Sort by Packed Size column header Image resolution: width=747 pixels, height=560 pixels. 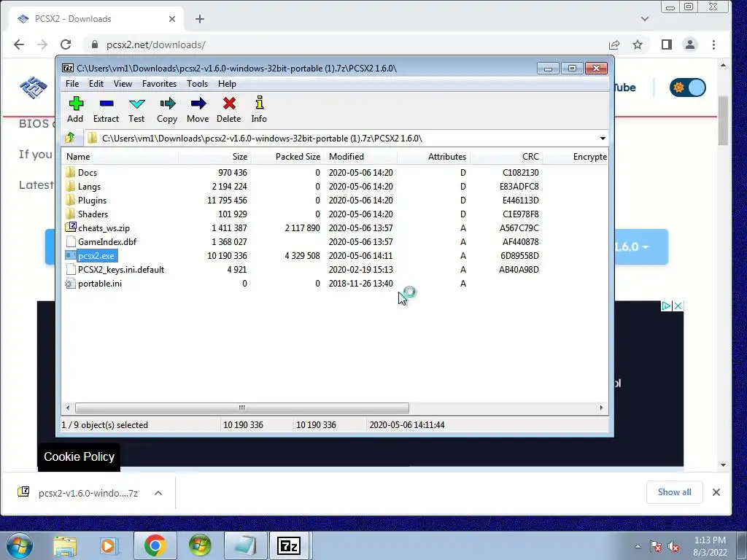point(287,157)
